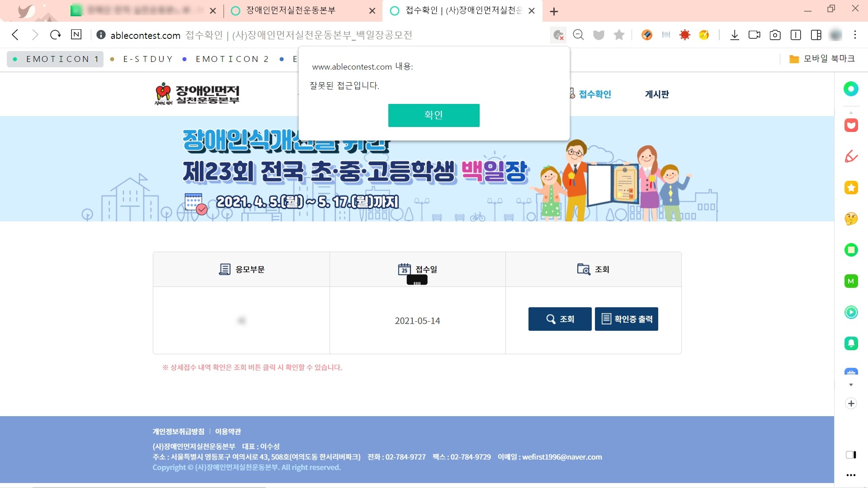Click the 장애인먼저실천운동본부 logo
The image size is (868, 488).
(197, 94)
